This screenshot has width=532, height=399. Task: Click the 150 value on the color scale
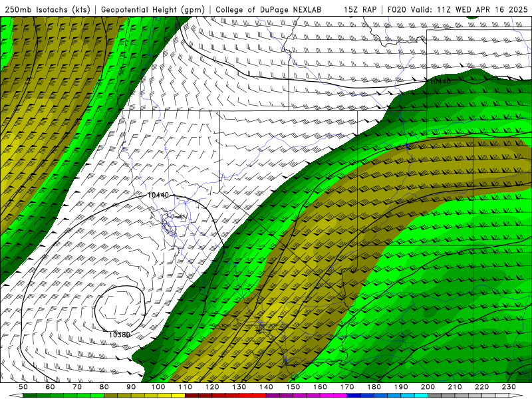point(293,387)
